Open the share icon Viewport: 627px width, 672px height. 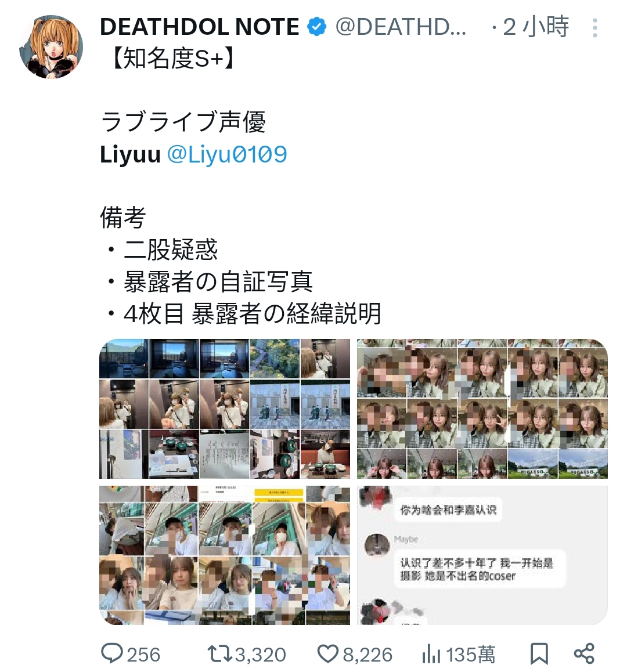coord(584,653)
